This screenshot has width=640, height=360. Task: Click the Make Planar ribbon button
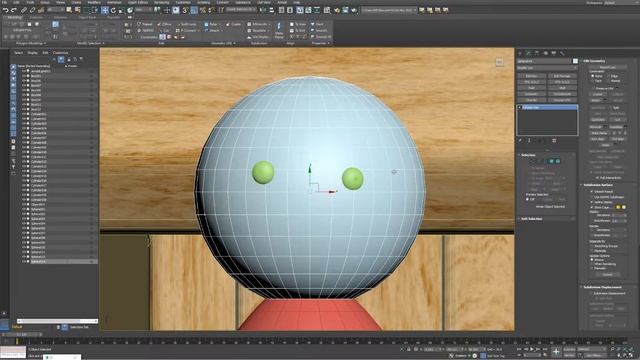(279, 31)
